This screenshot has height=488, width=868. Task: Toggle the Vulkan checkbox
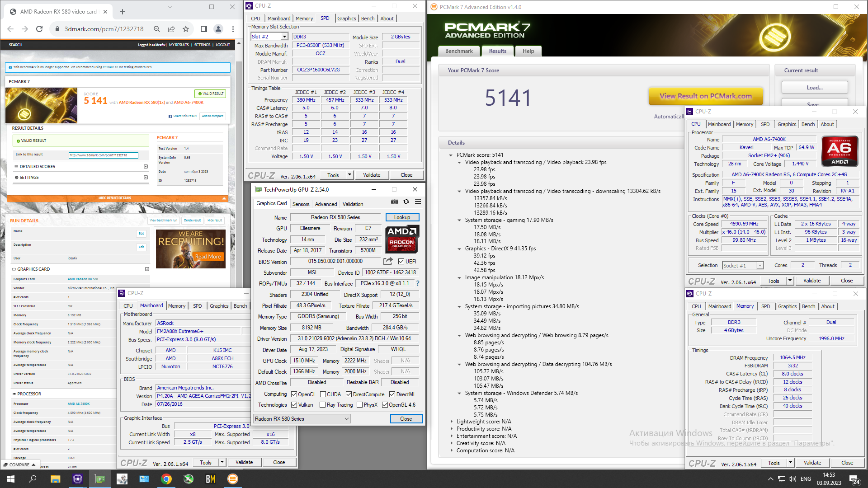click(294, 405)
